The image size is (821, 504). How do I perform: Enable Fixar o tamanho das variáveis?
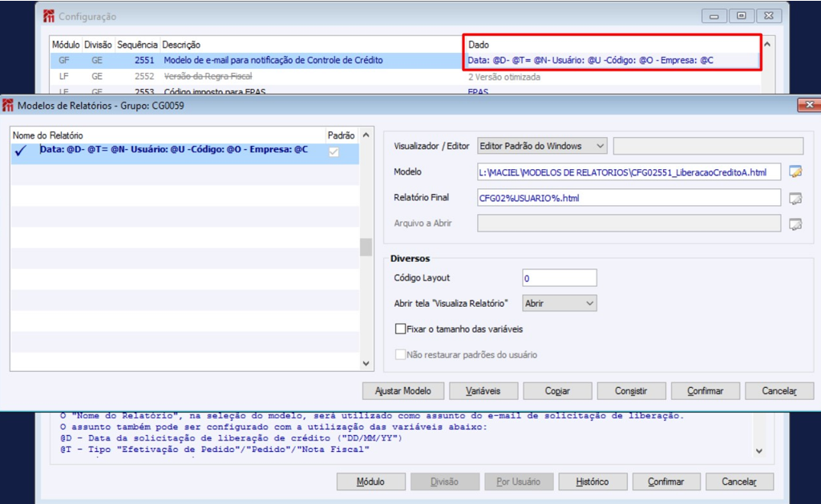point(401,329)
